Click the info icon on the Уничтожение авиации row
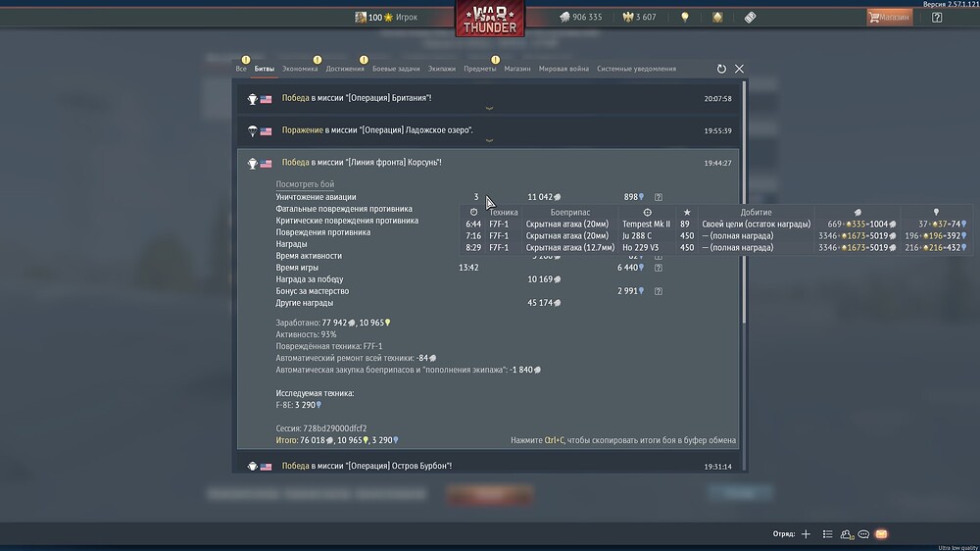Image resolution: width=980 pixels, height=551 pixels. click(659, 197)
